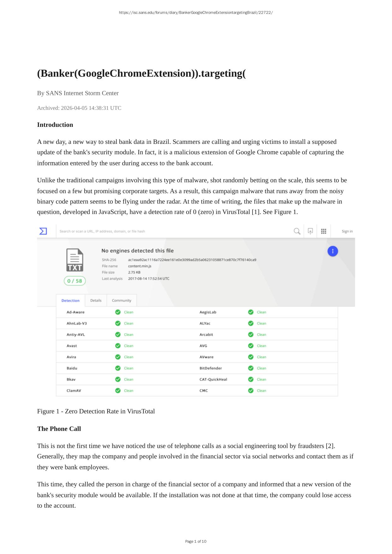Click the magnifying glass search icon
This screenshot has width=392, height=554.
pyautogui.click(x=297, y=231)
